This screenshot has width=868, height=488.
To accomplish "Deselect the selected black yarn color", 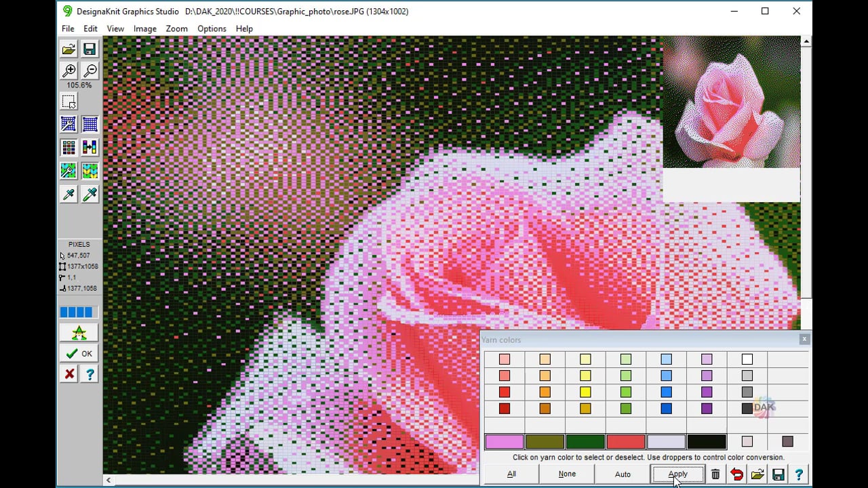I will point(707,442).
